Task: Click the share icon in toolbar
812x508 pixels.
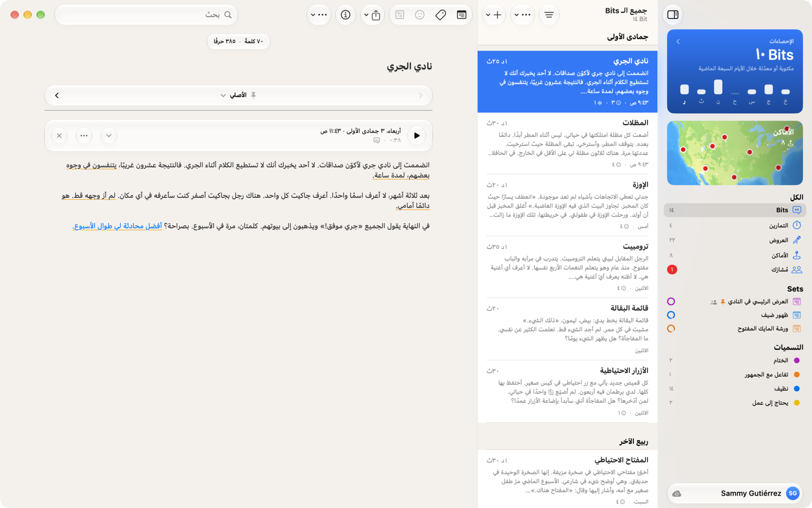Action: click(376, 15)
